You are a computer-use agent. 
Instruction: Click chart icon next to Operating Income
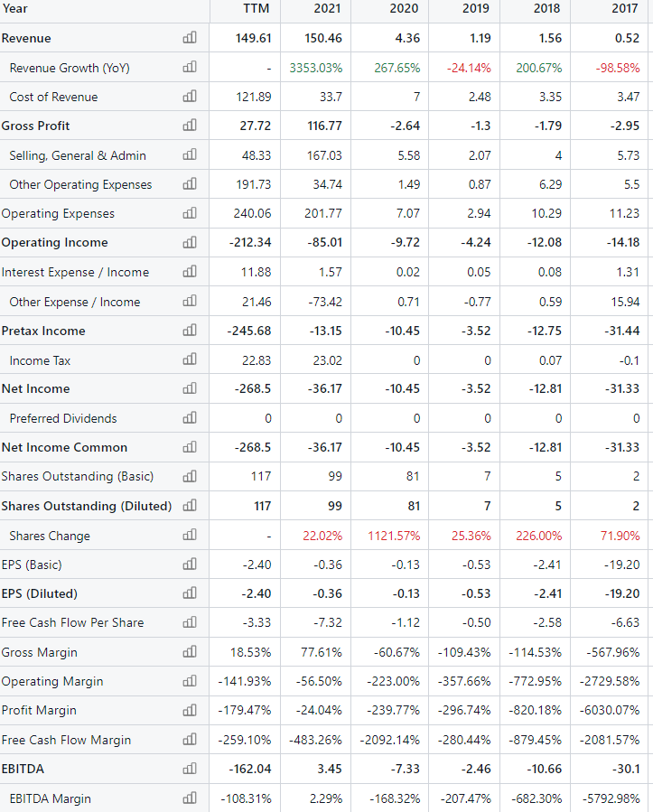[190, 242]
